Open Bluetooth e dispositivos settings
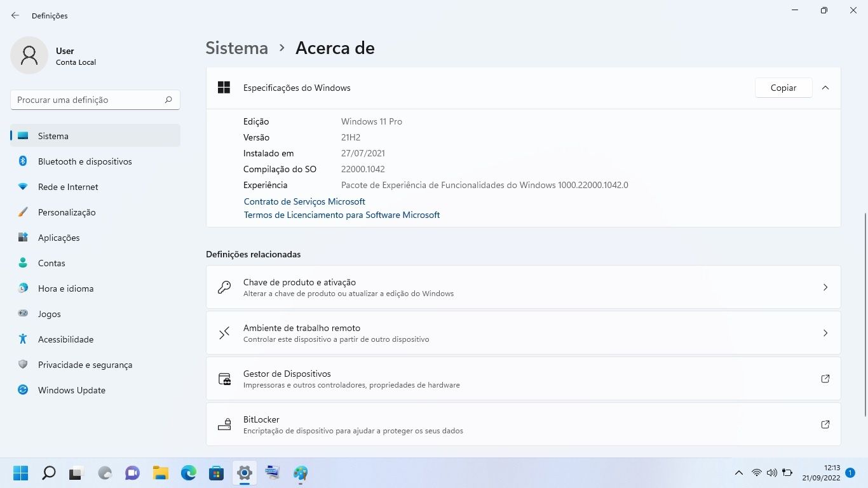 [95, 161]
